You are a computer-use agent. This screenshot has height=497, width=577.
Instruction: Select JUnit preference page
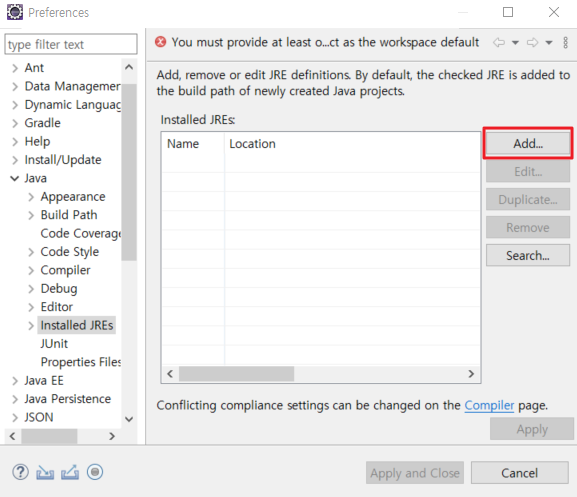(x=54, y=344)
